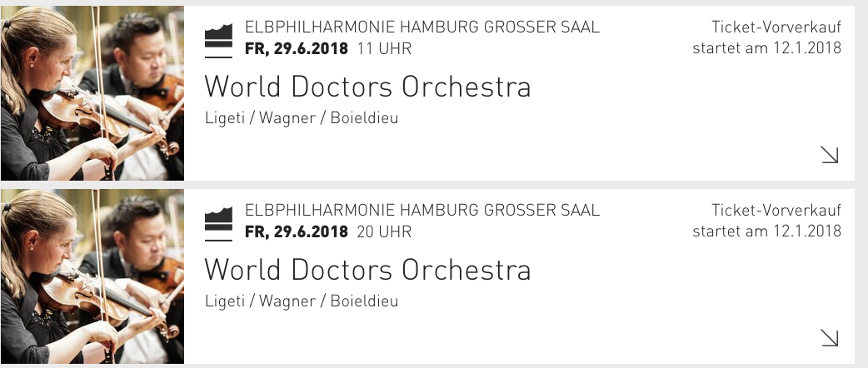Click the "startet am 12.1.2018" text in the 11 Uhr card

[766, 47]
